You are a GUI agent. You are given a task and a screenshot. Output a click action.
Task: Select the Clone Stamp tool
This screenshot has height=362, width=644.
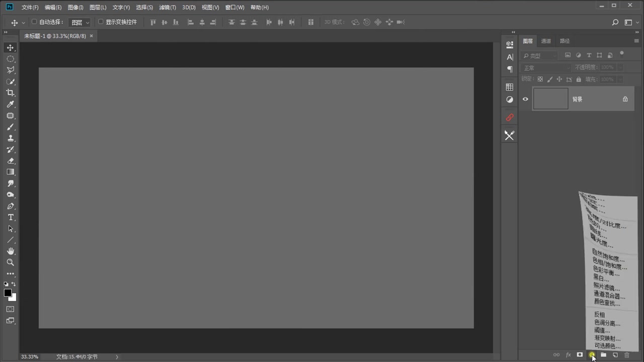pyautogui.click(x=10, y=138)
